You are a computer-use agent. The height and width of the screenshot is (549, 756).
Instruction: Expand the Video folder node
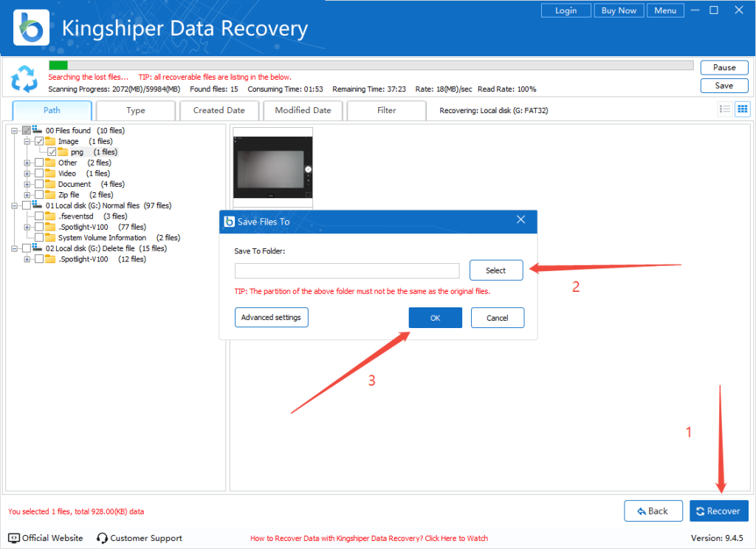click(x=27, y=174)
